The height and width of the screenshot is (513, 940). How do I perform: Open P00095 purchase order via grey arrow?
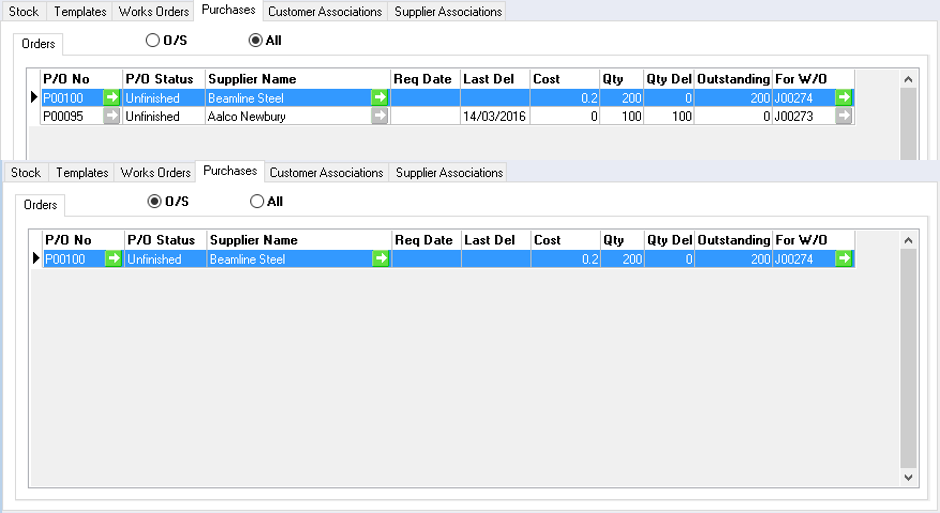point(112,116)
